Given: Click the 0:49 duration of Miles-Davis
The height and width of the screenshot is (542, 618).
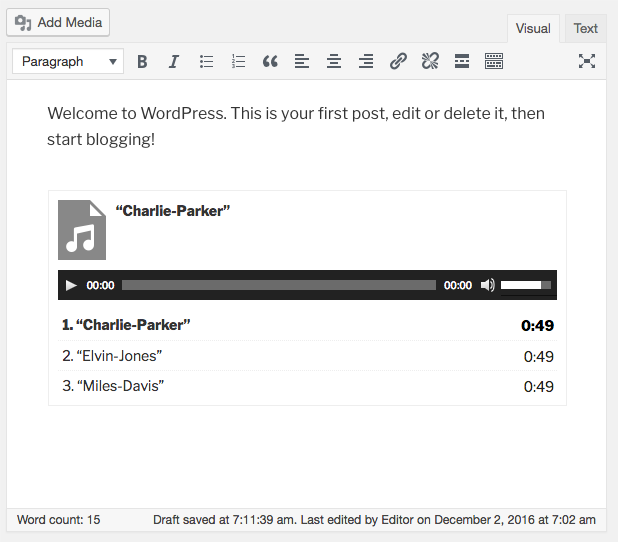Looking at the screenshot, I should pos(538,387).
